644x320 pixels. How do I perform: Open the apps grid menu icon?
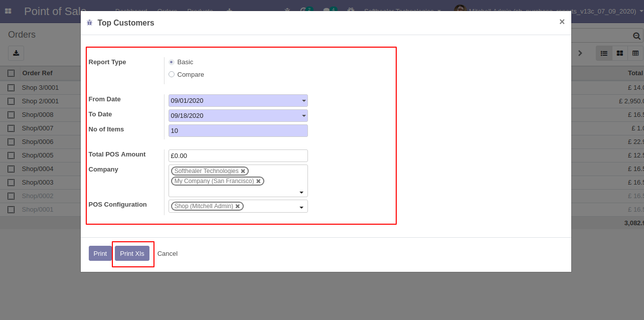8,11
